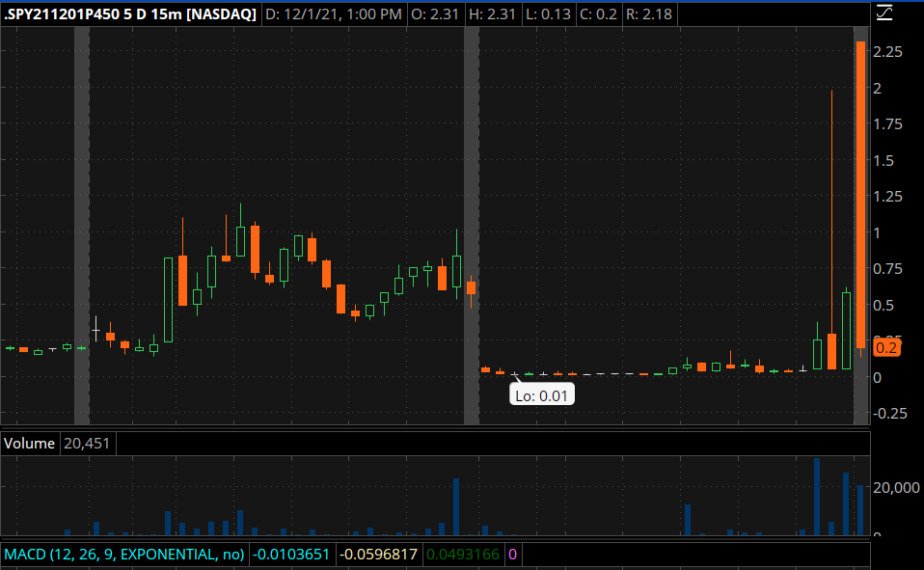Click the 2.25 price axis label
This screenshot has width=924, height=570.
887,52
